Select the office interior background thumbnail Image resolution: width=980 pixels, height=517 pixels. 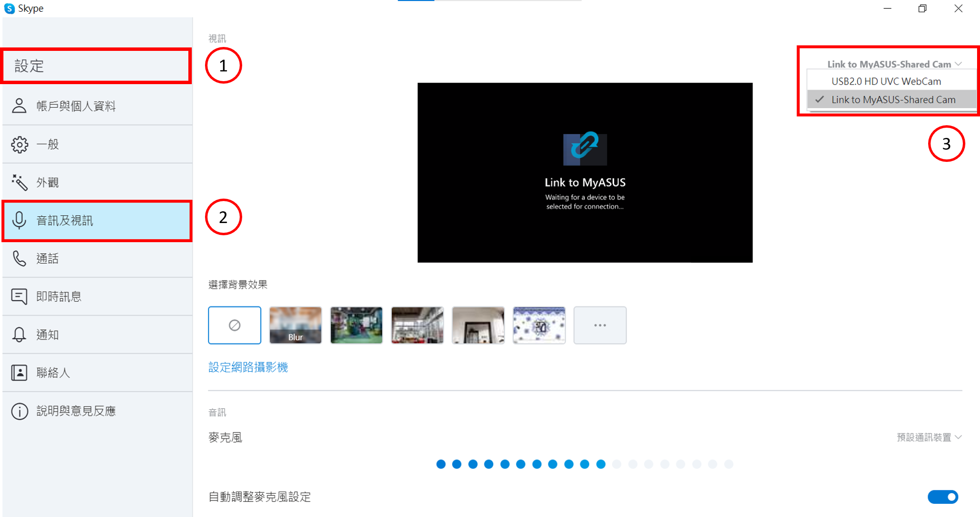(x=417, y=325)
